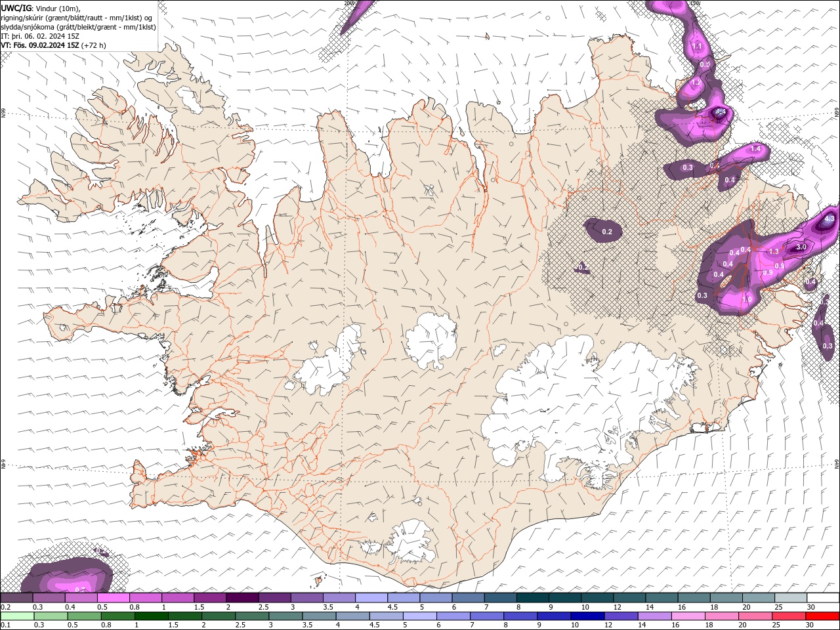
Task: Click the slydda/snjókoma legend description line
Action: pyautogui.click(x=79, y=27)
